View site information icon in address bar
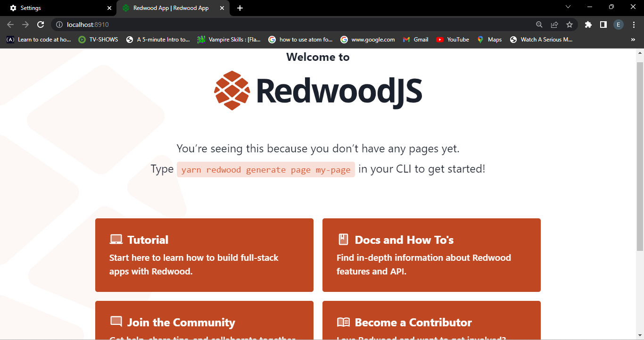The image size is (644, 340). point(59,25)
